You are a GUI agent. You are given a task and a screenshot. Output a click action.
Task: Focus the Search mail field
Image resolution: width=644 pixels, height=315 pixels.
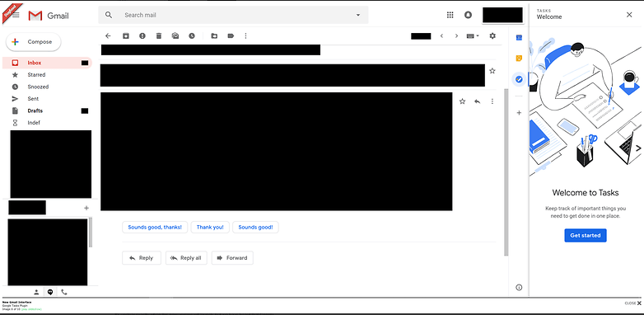click(x=233, y=15)
